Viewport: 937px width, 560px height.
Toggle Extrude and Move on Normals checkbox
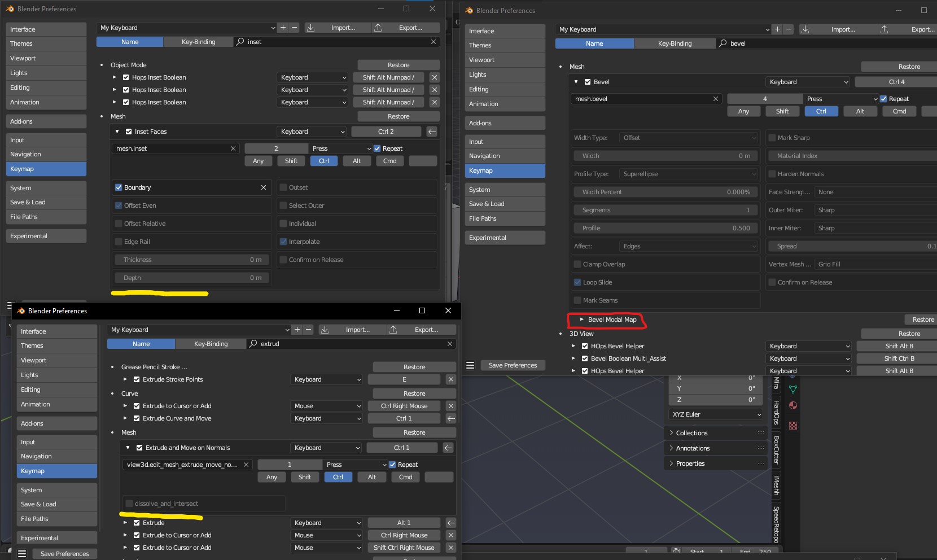coord(139,448)
